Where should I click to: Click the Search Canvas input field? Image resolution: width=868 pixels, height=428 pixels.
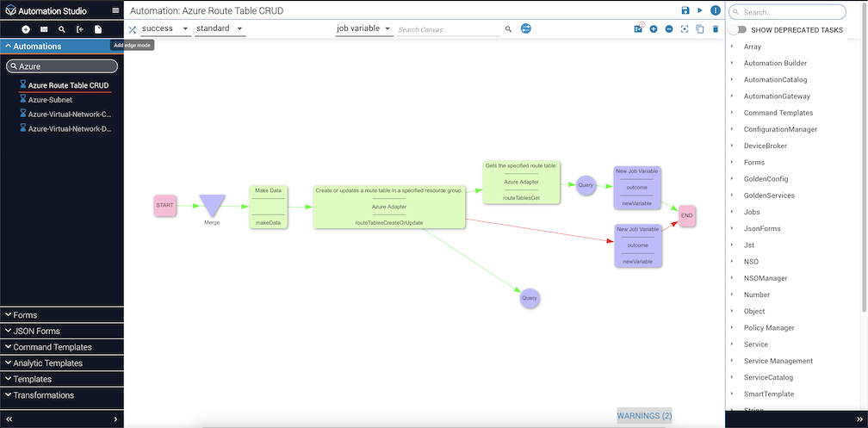[x=449, y=29]
